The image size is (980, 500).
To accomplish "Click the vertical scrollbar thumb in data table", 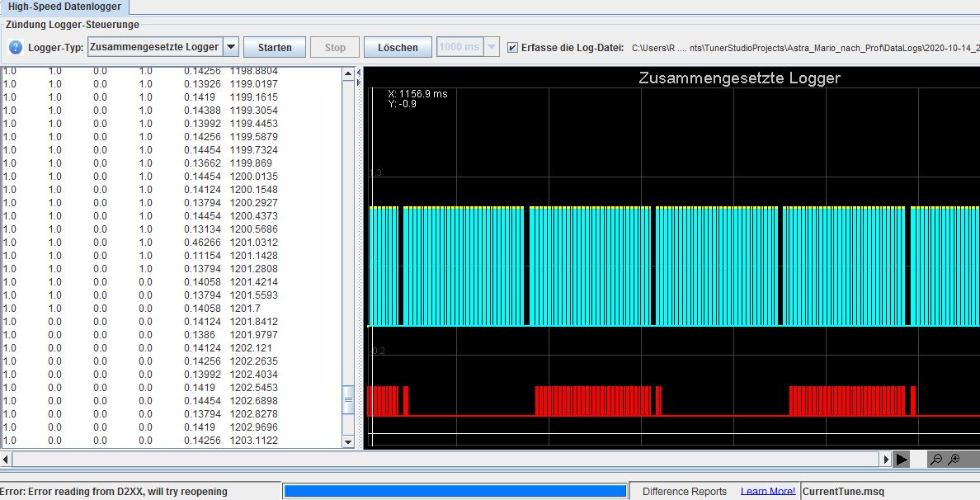I will pyautogui.click(x=348, y=400).
